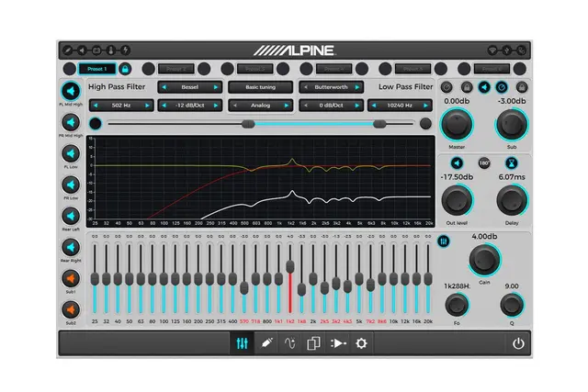Open the pencil edit tool in bottom bar

pos(266,343)
